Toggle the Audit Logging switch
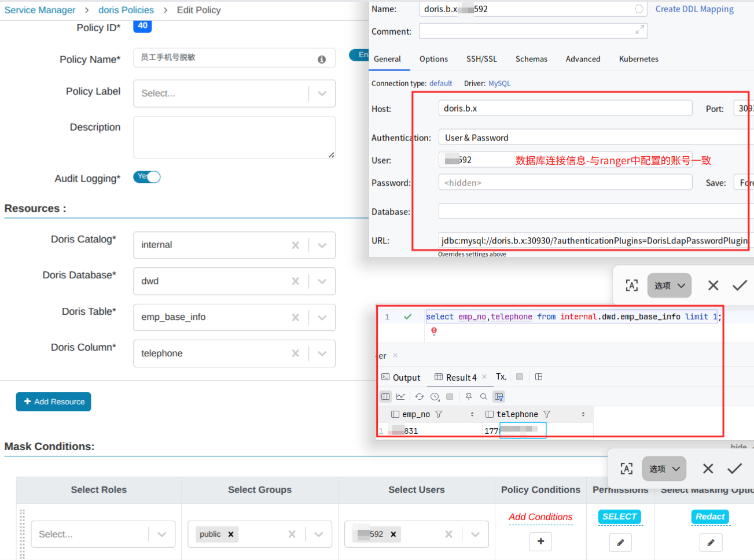Image resolution: width=754 pixels, height=560 pixels. coord(147,177)
